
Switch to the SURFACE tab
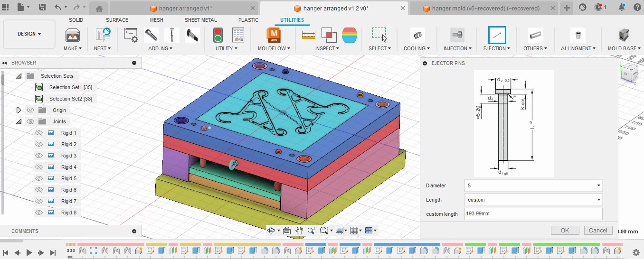click(117, 20)
